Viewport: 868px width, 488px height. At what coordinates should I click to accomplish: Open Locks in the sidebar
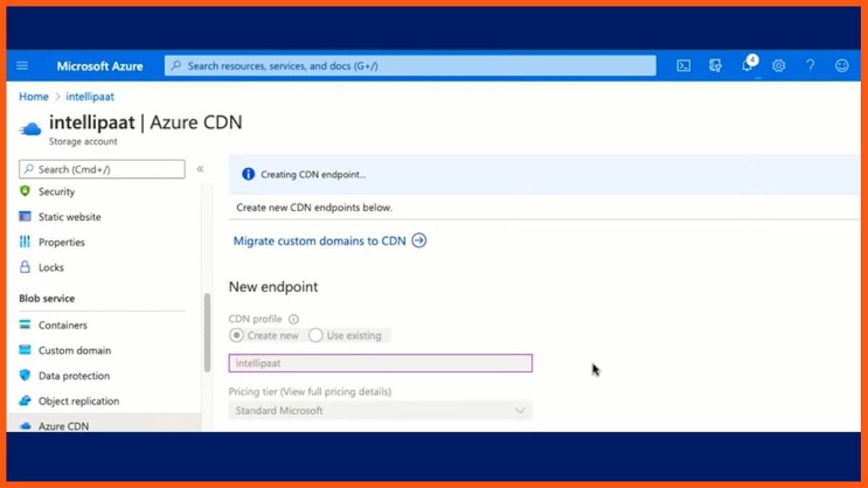(x=51, y=267)
